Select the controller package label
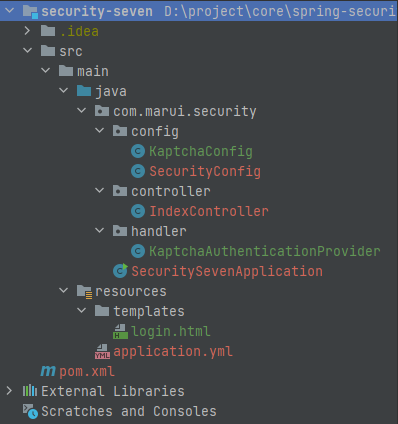Viewport: 398px width, 424px height. click(171, 191)
